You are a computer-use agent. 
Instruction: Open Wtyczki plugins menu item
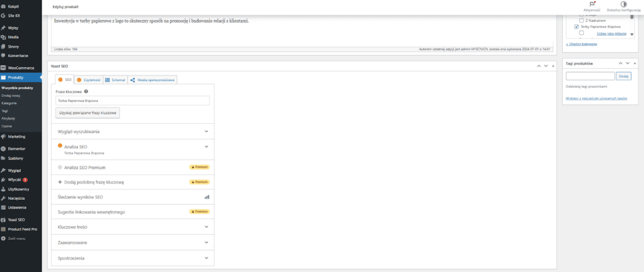(15, 180)
